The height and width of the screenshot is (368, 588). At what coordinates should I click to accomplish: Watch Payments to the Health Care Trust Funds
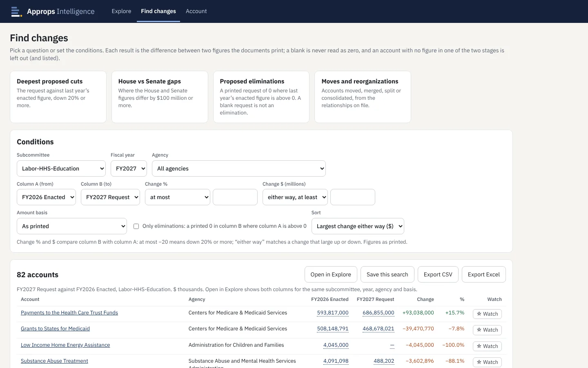tap(487, 314)
